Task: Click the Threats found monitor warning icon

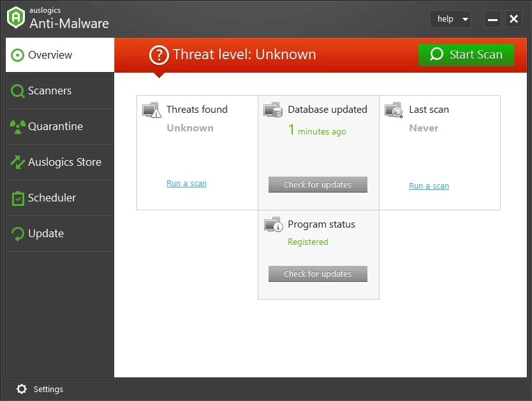Action: pos(152,110)
